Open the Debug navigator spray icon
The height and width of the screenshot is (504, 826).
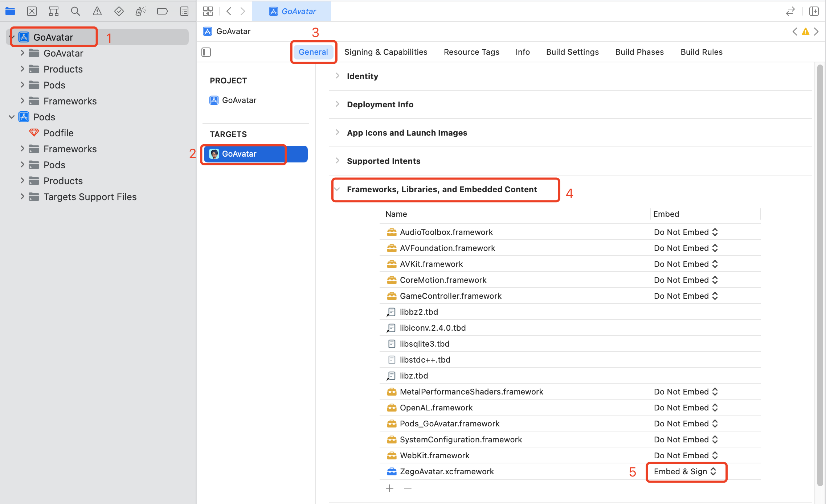141,12
